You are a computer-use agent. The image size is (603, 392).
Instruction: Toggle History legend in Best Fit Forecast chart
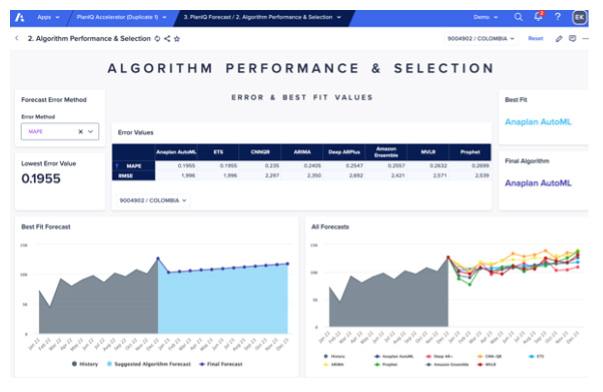85,364
